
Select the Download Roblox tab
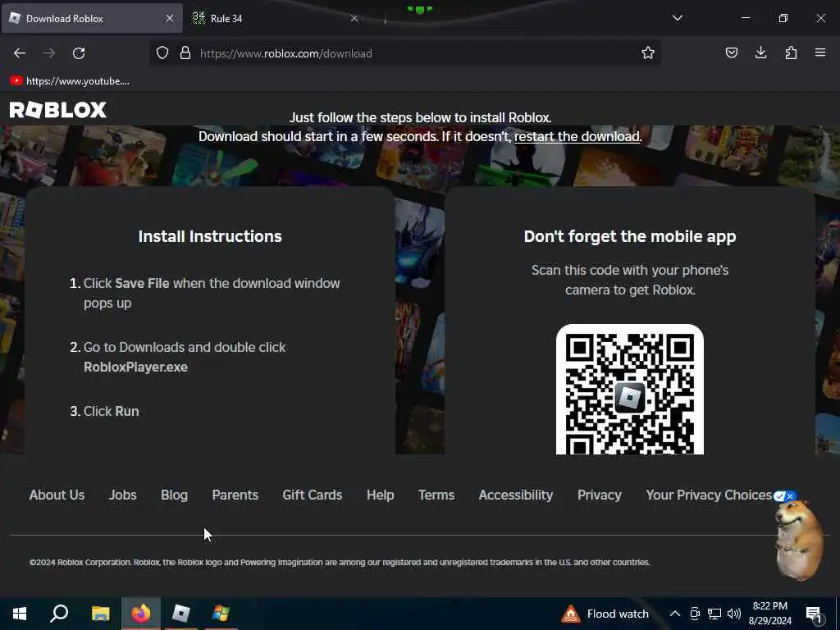coord(92,19)
